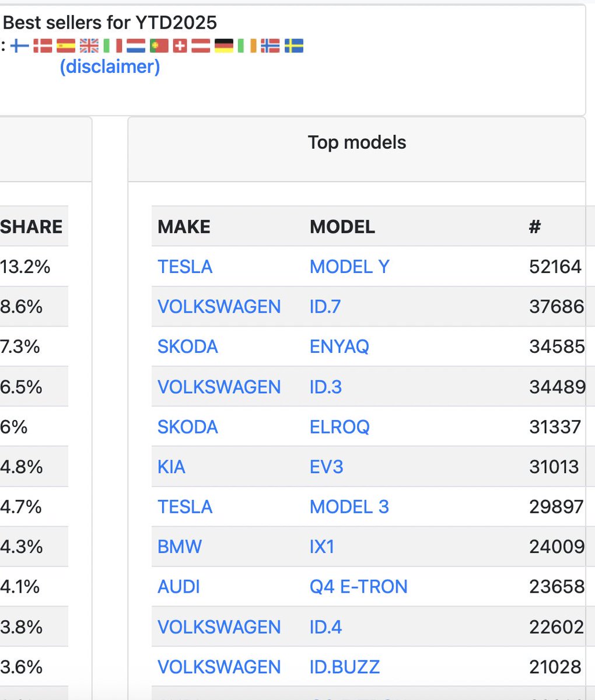Click the Denmark flag icon
Image resolution: width=595 pixels, height=700 pixels.
(43, 45)
